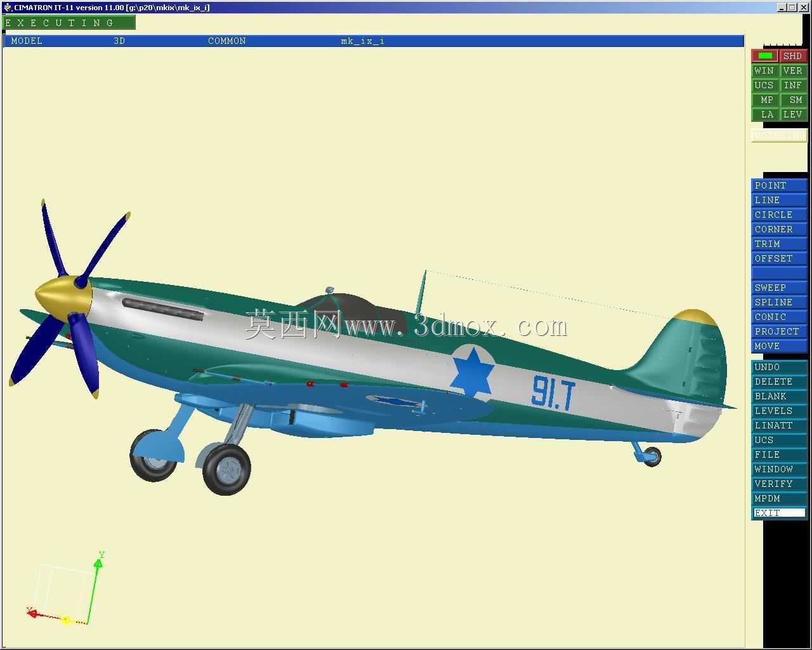The image size is (812, 650).
Task: Maximize the Cimatron window
Action: (792, 7)
